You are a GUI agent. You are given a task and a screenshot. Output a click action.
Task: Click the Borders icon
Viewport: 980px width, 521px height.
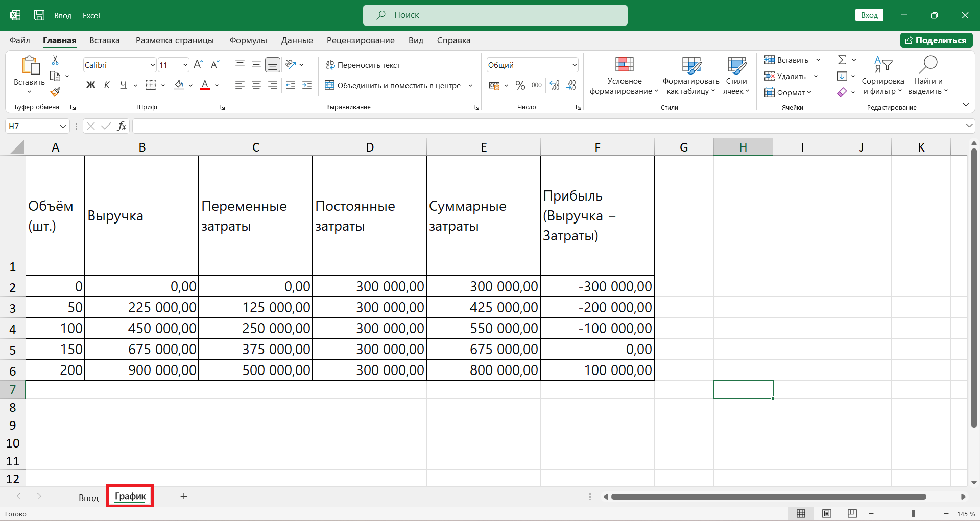[151, 85]
